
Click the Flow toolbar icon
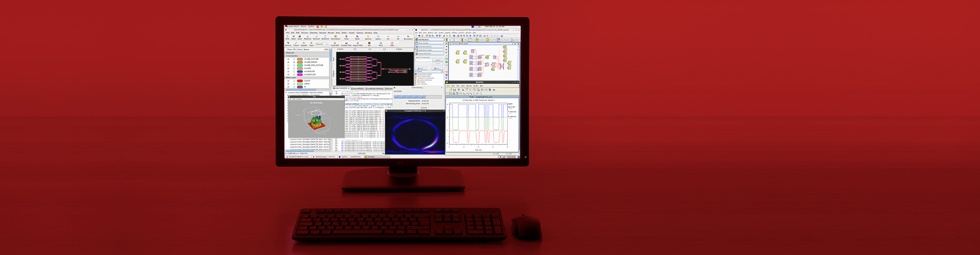coord(347,37)
